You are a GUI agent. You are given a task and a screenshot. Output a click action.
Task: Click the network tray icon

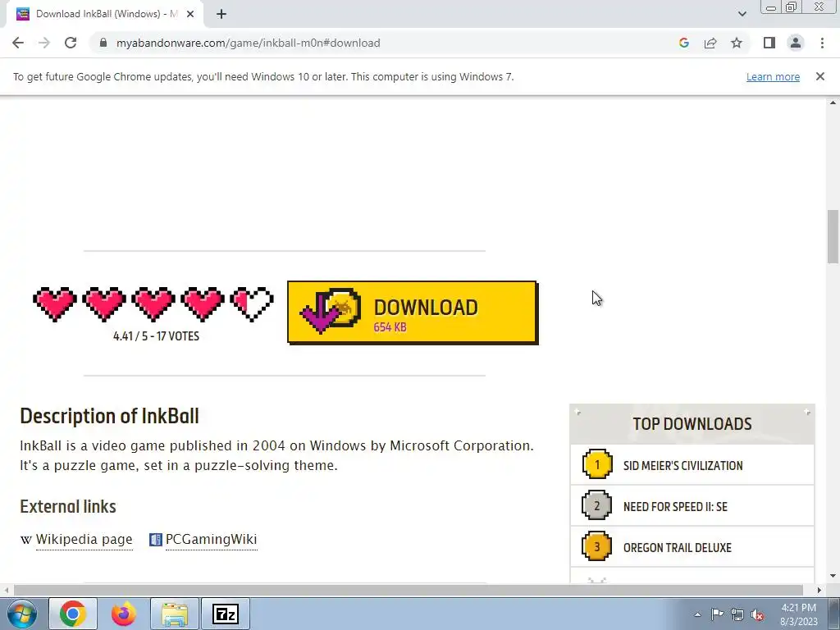point(737,614)
